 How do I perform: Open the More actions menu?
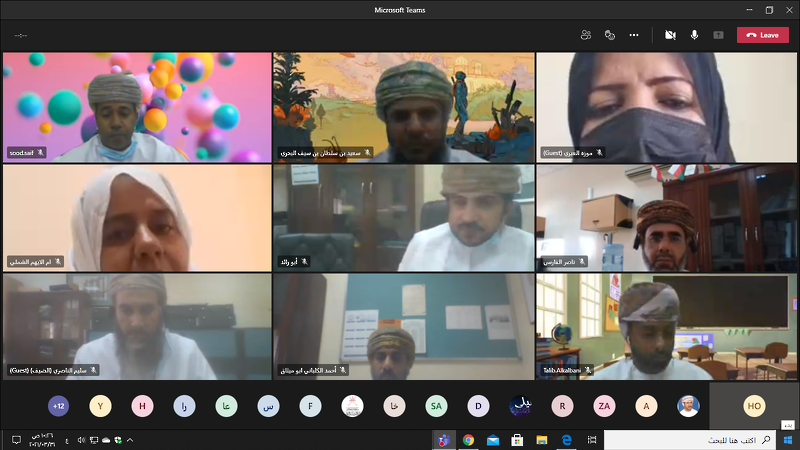pos(633,35)
